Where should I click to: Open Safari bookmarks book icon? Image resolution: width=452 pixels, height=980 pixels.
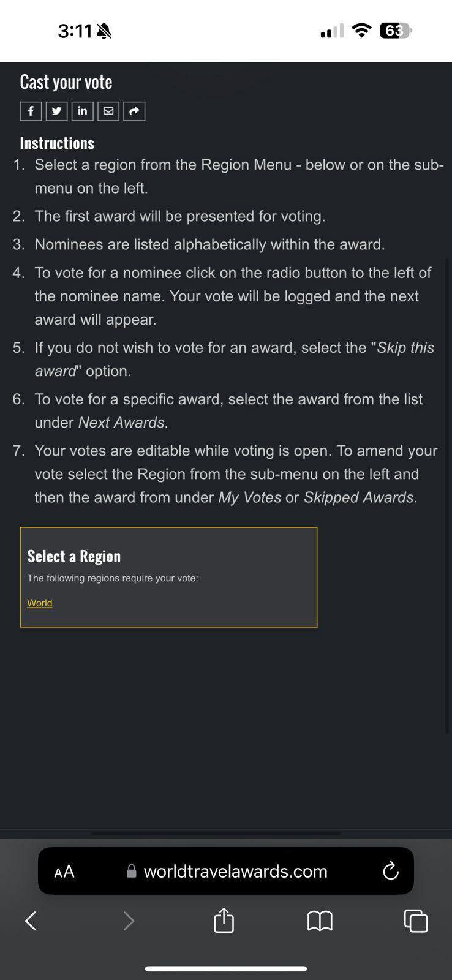(x=320, y=920)
